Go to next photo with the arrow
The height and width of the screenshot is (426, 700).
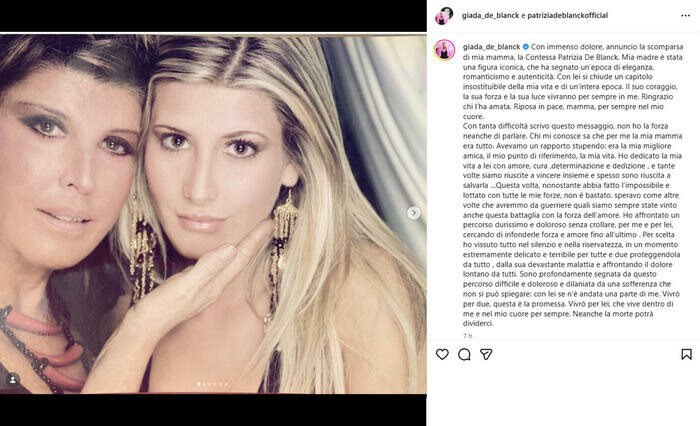pos(413,213)
